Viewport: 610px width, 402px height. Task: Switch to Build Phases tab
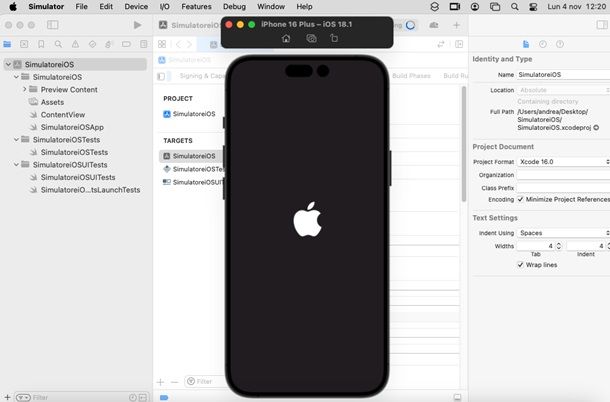pos(411,76)
